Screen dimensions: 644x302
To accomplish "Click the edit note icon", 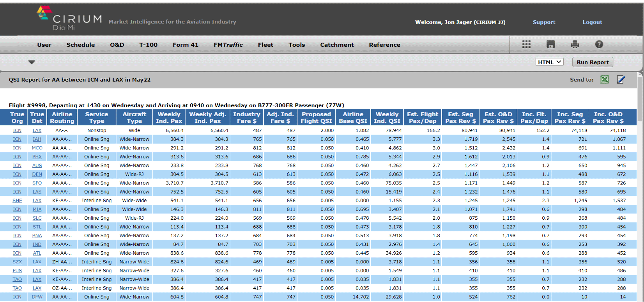I will pyautogui.click(x=621, y=80).
